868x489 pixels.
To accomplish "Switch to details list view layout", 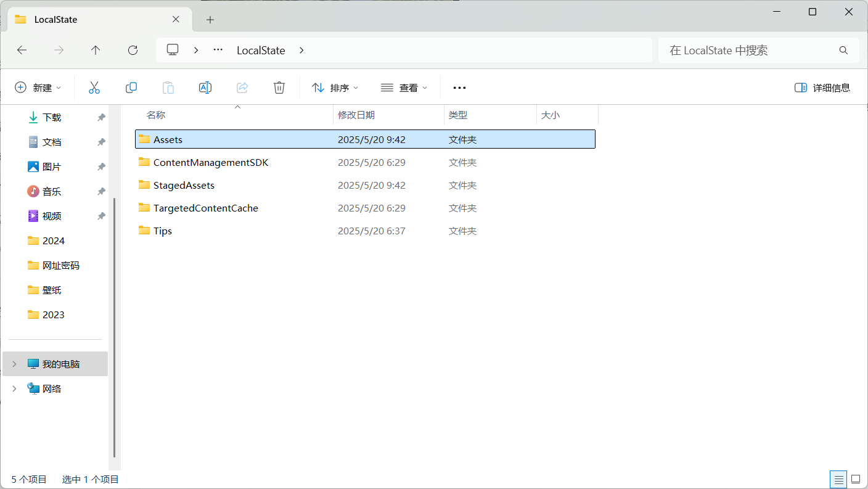I will click(x=838, y=479).
